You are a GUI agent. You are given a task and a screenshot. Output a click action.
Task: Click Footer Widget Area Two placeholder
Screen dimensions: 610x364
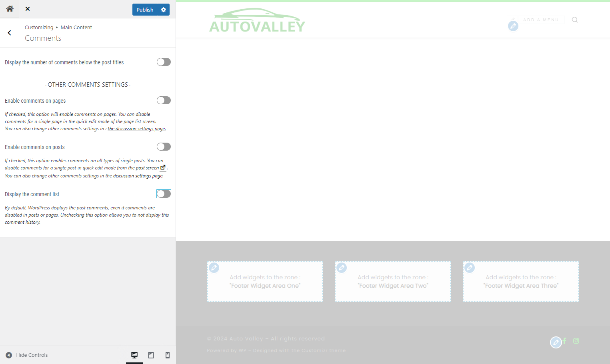point(393,281)
